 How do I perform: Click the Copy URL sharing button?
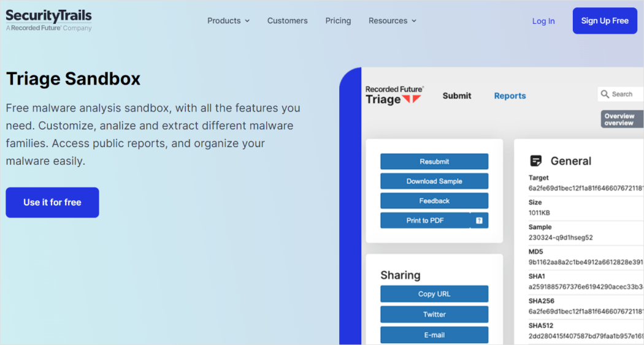(x=434, y=294)
